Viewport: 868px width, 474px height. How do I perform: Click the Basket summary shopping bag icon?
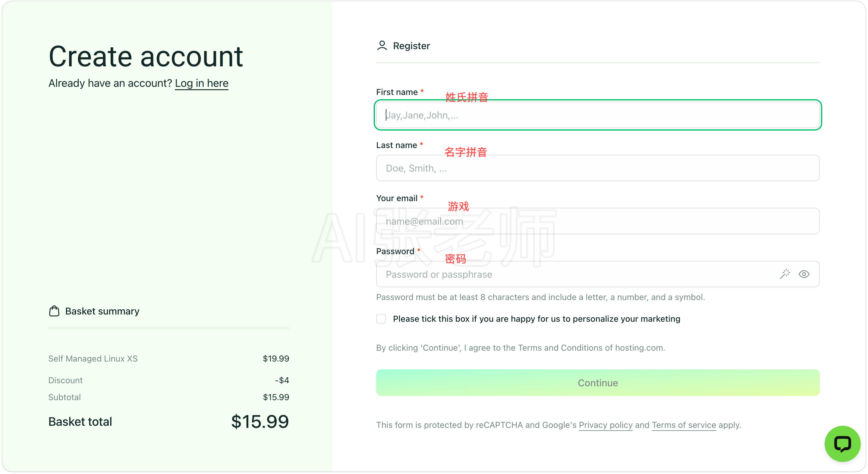(x=54, y=311)
